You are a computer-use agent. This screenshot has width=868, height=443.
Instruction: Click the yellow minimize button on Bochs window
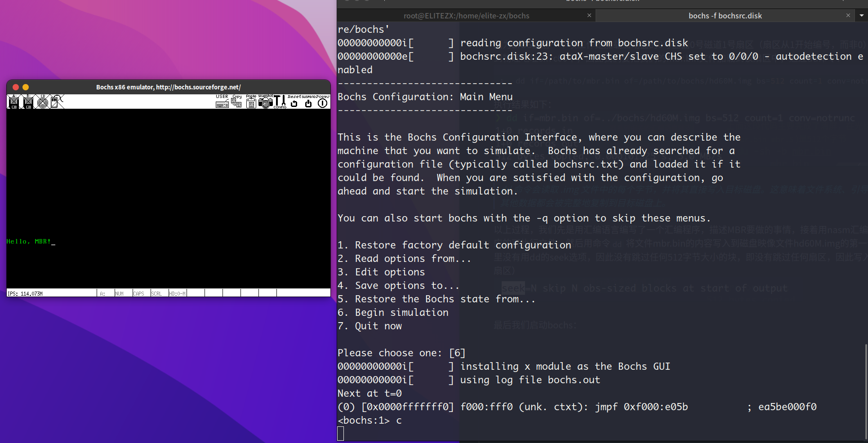coord(26,87)
